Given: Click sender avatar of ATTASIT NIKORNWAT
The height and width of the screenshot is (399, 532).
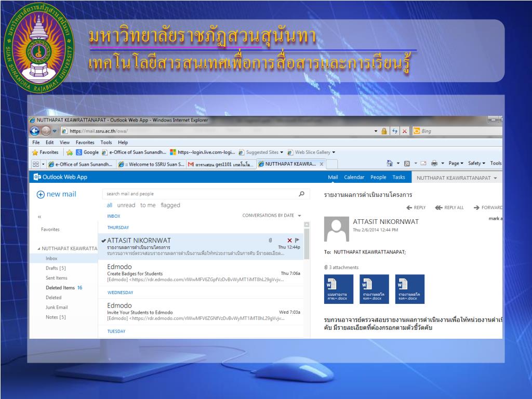Looking at the screenshot, I should pos(337,229).
